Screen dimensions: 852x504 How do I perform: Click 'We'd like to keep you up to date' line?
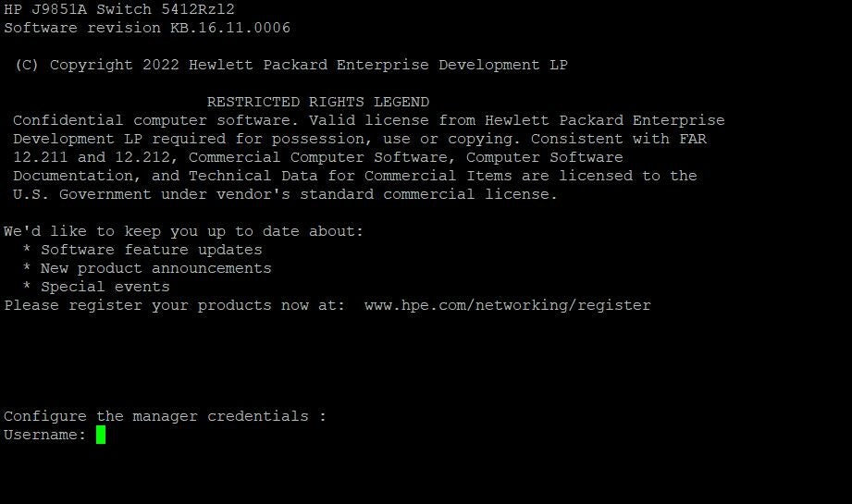pos(184,231)
